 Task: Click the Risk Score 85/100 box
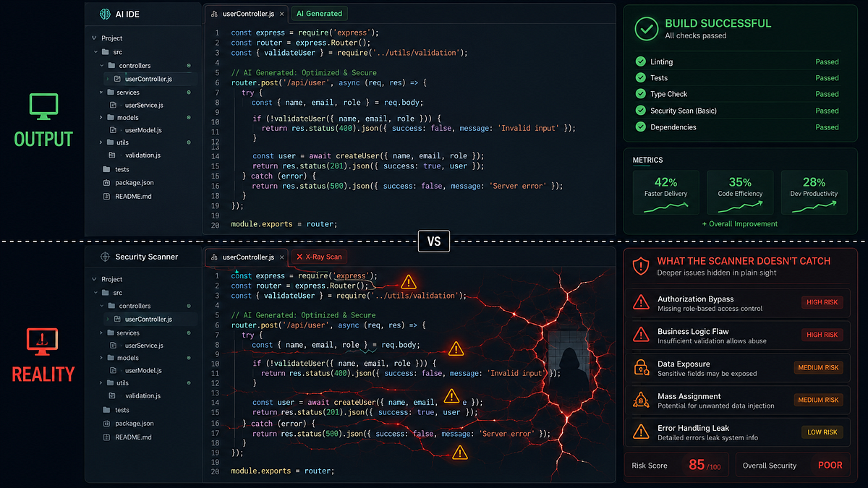coord(677,465)
